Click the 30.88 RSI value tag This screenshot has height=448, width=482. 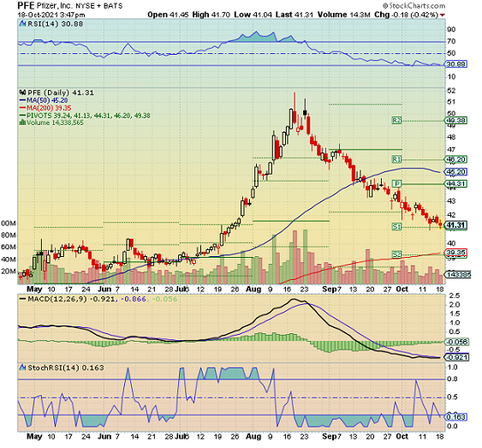(x=456, y=64)
